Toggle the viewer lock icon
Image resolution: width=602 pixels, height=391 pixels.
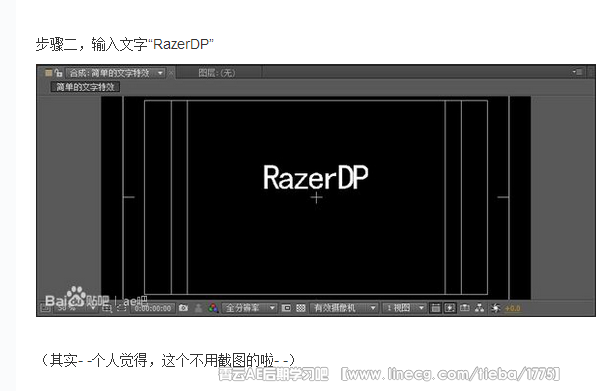tap(59, 73)
